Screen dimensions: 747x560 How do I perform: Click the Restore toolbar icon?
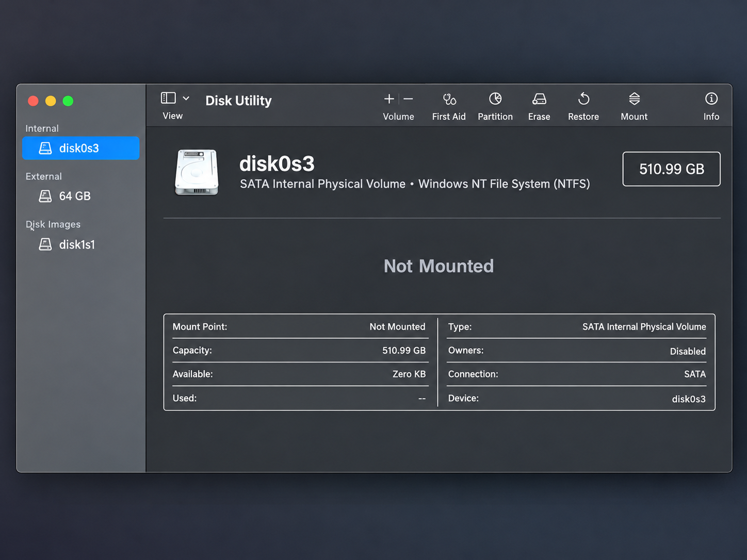tap(583, 98)
